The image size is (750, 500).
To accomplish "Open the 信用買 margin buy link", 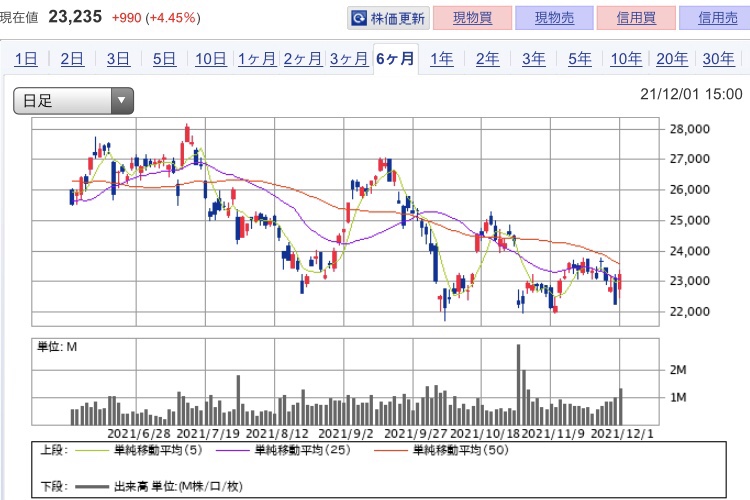I will point(636,18).
